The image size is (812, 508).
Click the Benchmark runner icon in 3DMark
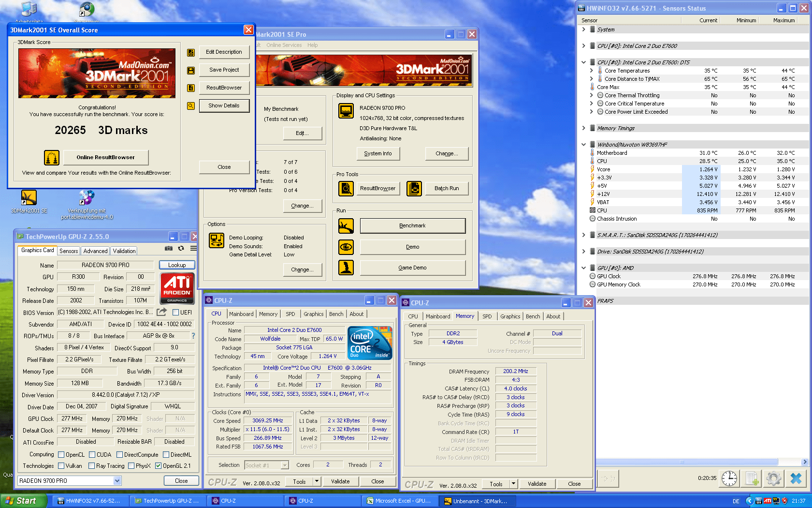pyautogui.click(x=346, y=226)
